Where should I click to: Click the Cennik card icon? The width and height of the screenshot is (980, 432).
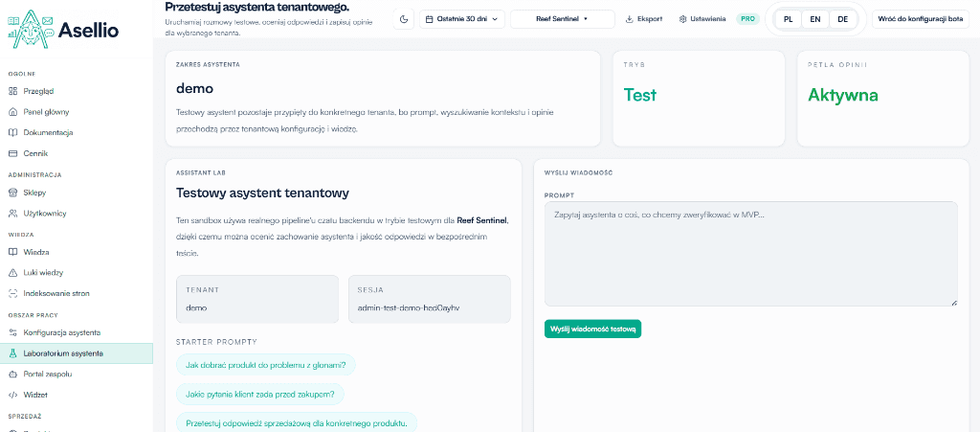tap(12, 153)
